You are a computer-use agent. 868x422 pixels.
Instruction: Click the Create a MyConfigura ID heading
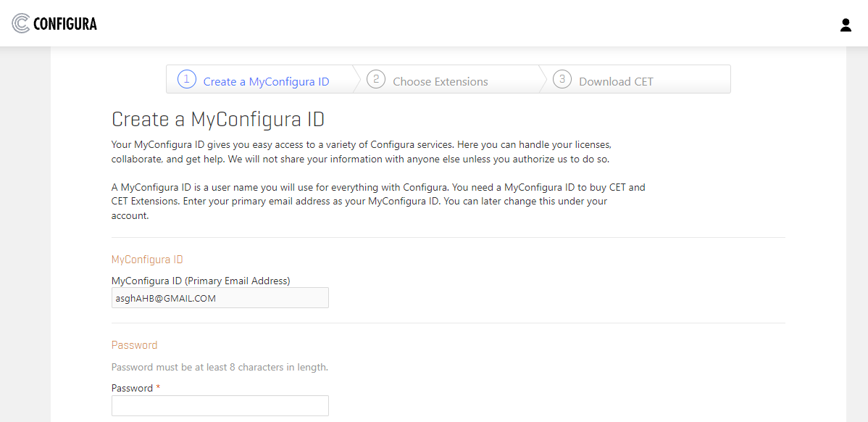click(218, 119)
